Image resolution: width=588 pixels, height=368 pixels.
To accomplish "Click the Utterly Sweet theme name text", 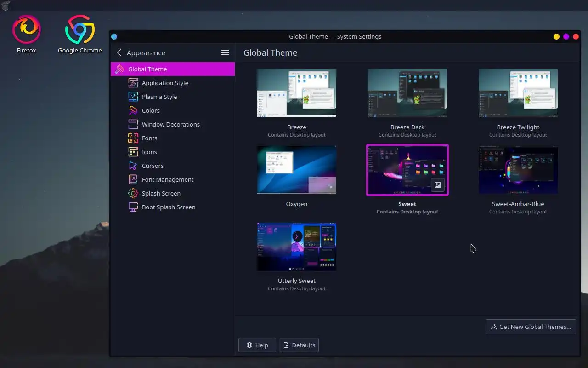I will tap(297, 281).
